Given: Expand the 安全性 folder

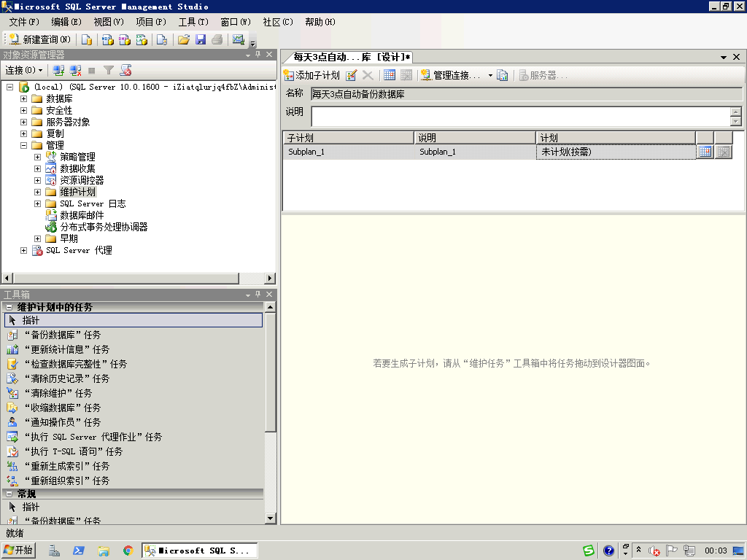Looking at the screenshot, I should [x=23, y=111].
